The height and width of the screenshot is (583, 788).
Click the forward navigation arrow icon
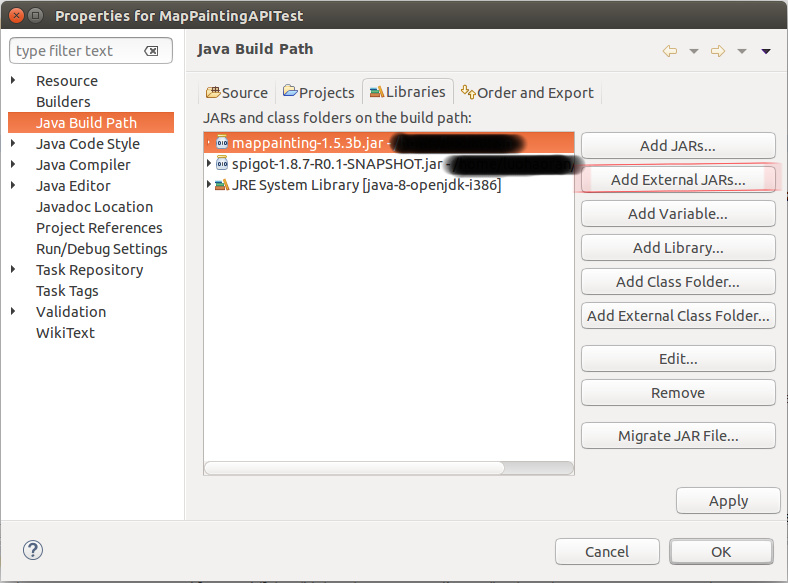718,51
